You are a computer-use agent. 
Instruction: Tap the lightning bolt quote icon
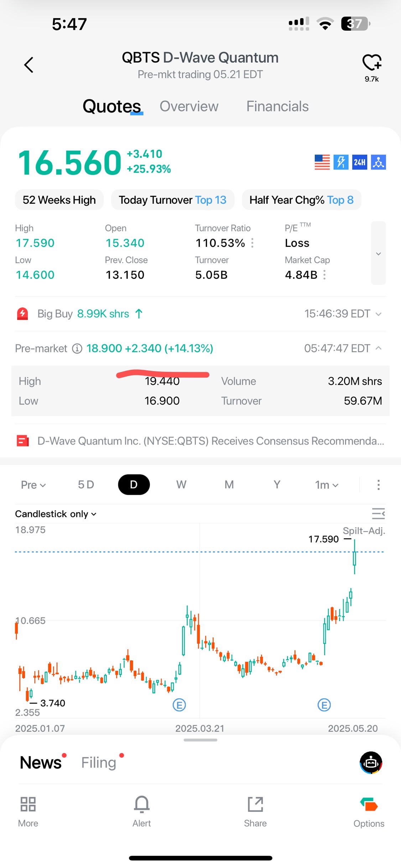[341, 162]
